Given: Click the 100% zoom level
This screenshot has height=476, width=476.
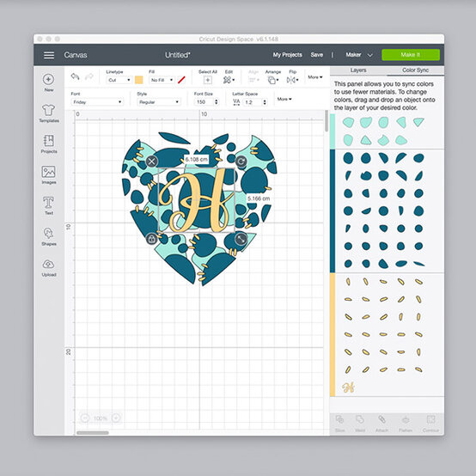Looking at the screenshot, I should coord(101,418).
